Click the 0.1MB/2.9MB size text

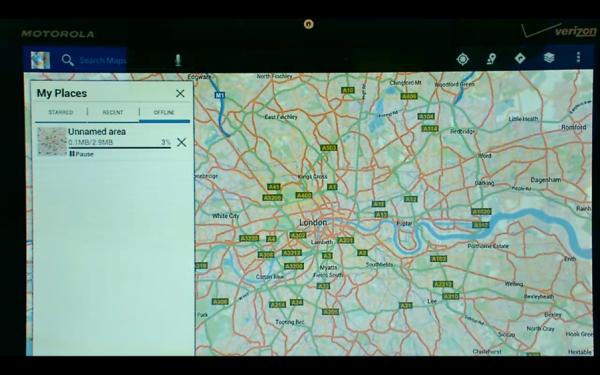click(91, 142)
